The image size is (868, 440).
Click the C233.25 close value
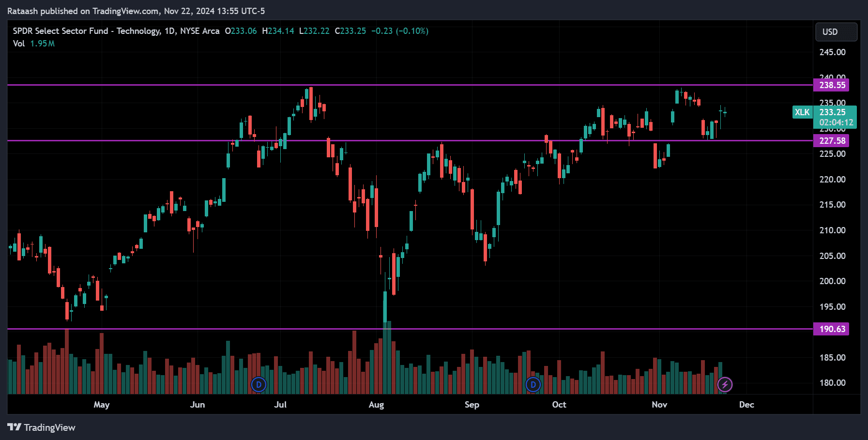click(x=350, y=31)
